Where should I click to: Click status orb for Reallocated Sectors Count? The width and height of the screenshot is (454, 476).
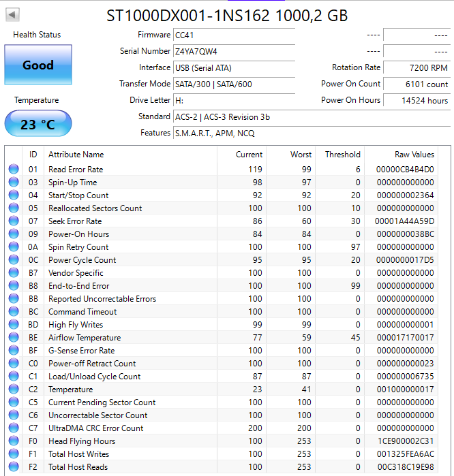point(14,208)
